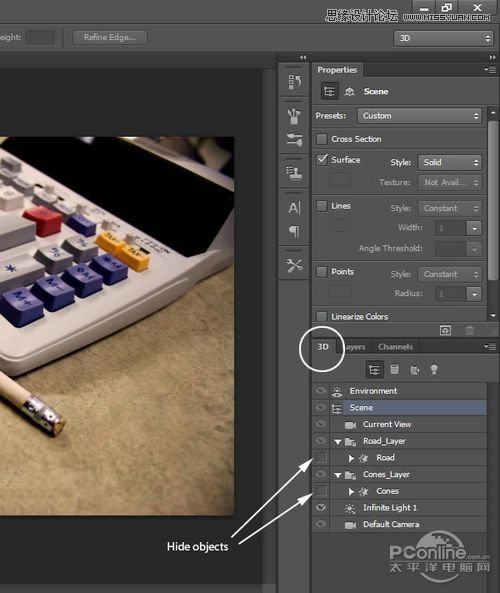Filter 3D panel by lights
500x593 pixels.
434,369
